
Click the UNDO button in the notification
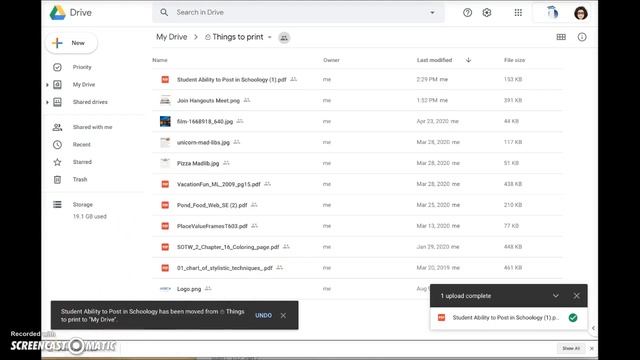pos(263,316)
